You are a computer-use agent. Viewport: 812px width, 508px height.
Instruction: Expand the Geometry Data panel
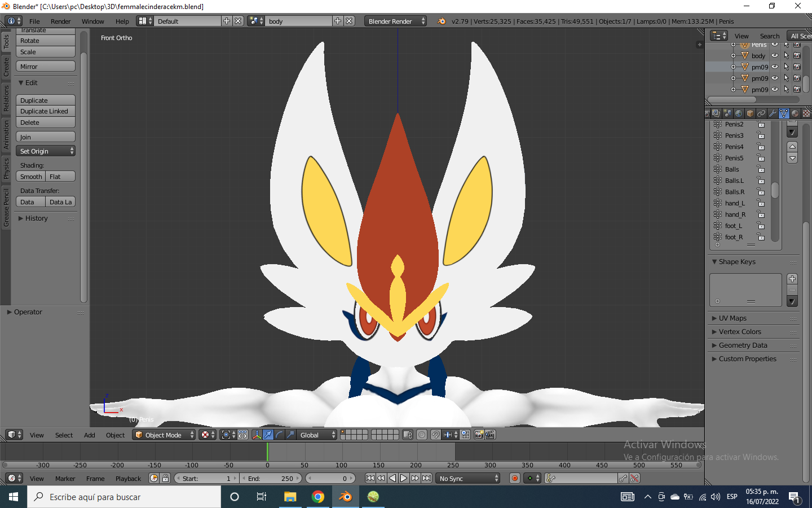pos(742,345)
